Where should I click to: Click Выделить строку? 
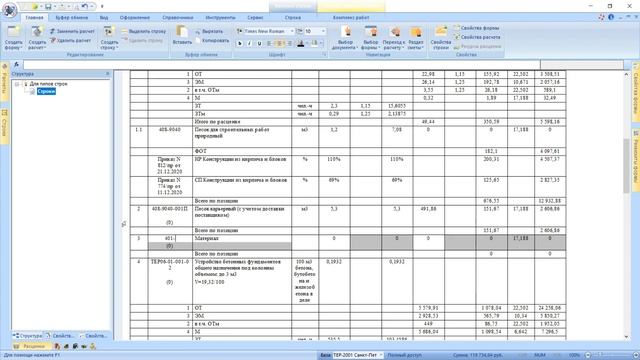click(144, 31)
